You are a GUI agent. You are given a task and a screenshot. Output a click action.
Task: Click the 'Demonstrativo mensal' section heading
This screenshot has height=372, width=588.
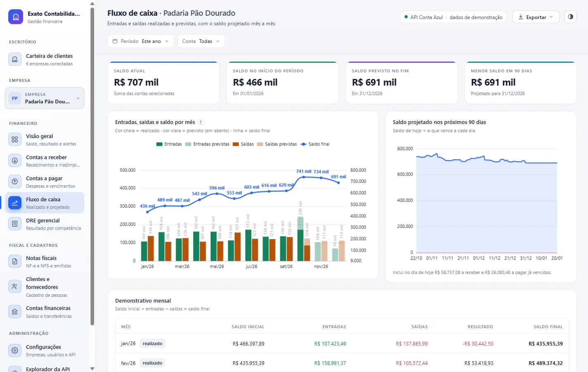pyautogui.click(x=143, y=300)
